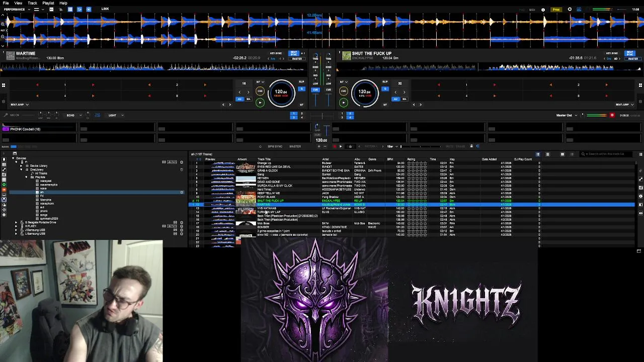The width and height of the screenshot is (644, 362).
Task: Start recording with the red record button
Action: pyautogui.click(x=612, y=115)
